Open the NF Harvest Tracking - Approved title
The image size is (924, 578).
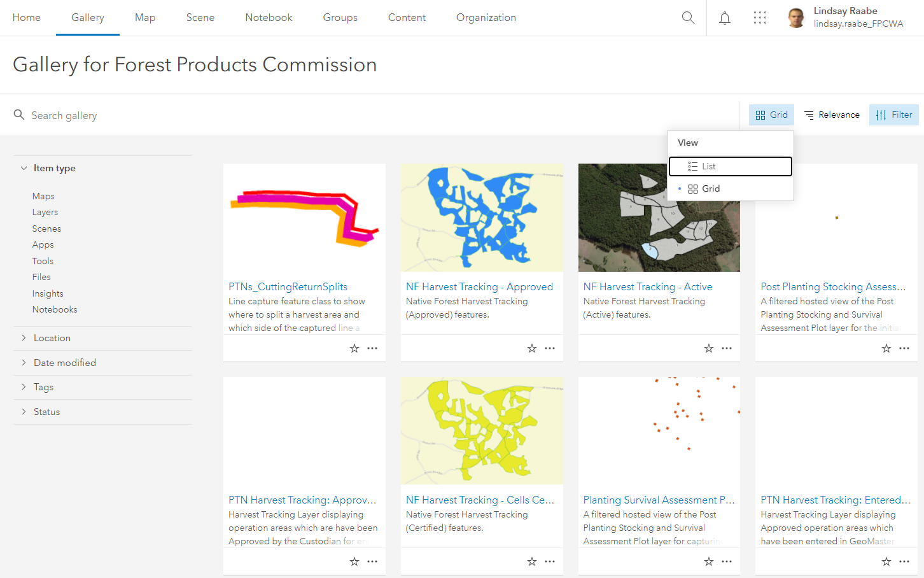point(480,286)
